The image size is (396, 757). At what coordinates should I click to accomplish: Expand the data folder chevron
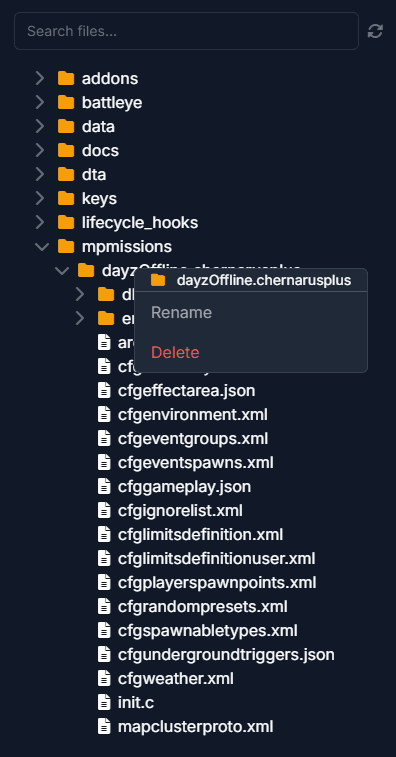40,126
